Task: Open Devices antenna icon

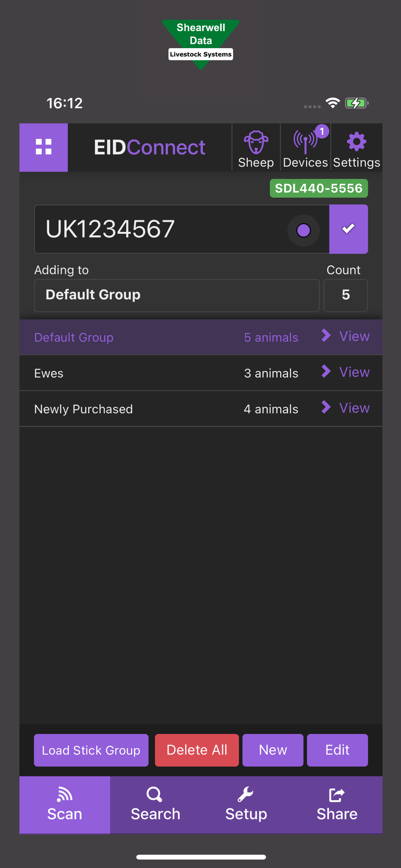Action: pyautogui.click(x=306, y=143)
